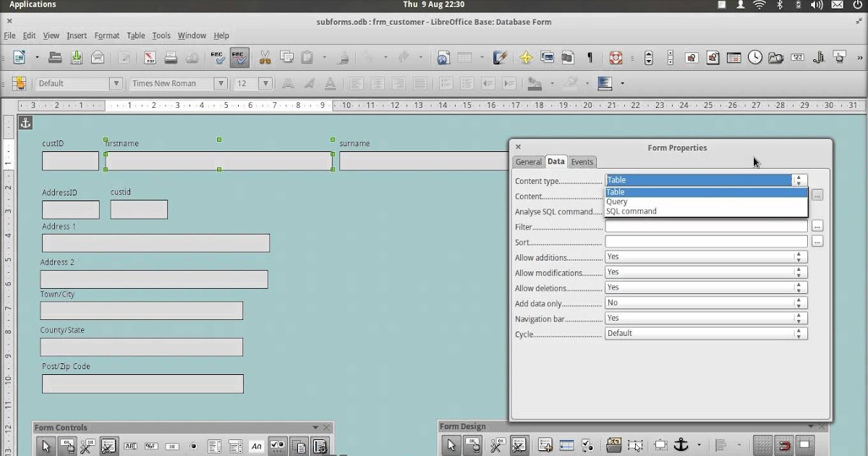Toggle the grid display in Form Design

pyautogui.click(x=762, y=445)
